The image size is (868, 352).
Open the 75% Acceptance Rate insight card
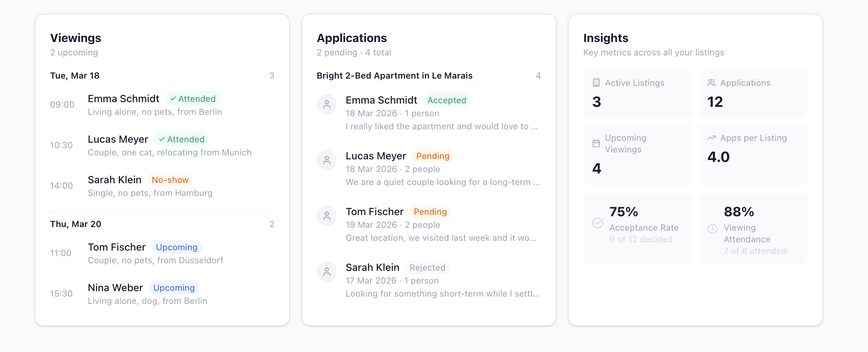[638, 229]
